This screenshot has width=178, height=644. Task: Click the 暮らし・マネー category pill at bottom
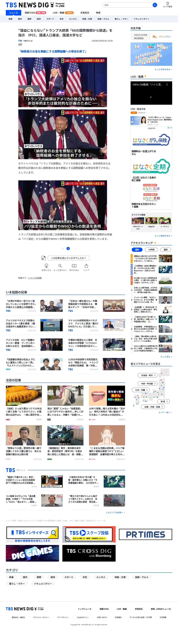[x=17, y=584]
